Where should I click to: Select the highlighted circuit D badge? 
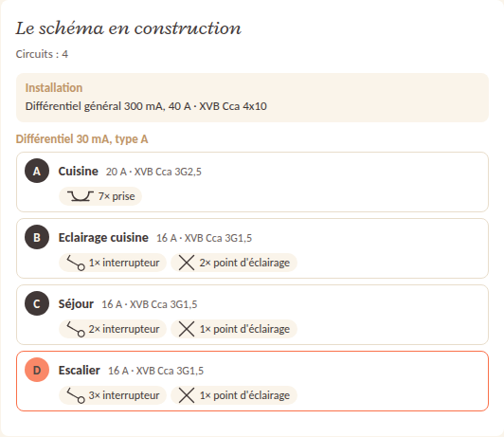[x=37, y=370]
